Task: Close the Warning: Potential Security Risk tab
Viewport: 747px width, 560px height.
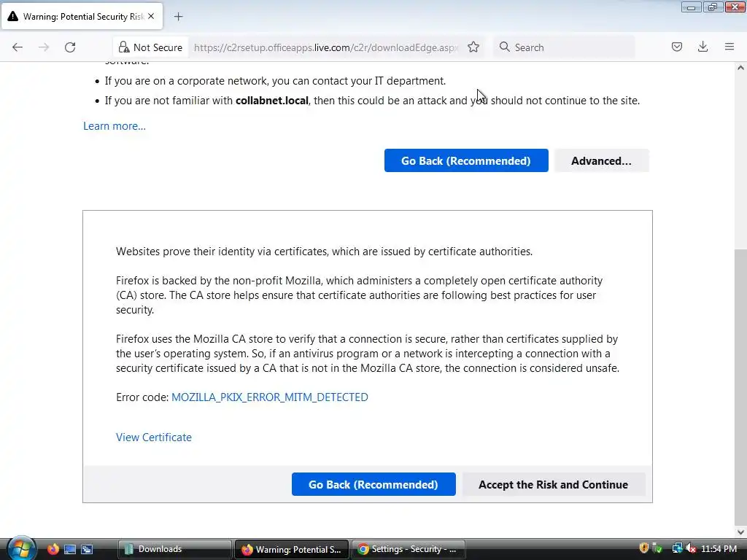Action: tap(151, 16)
